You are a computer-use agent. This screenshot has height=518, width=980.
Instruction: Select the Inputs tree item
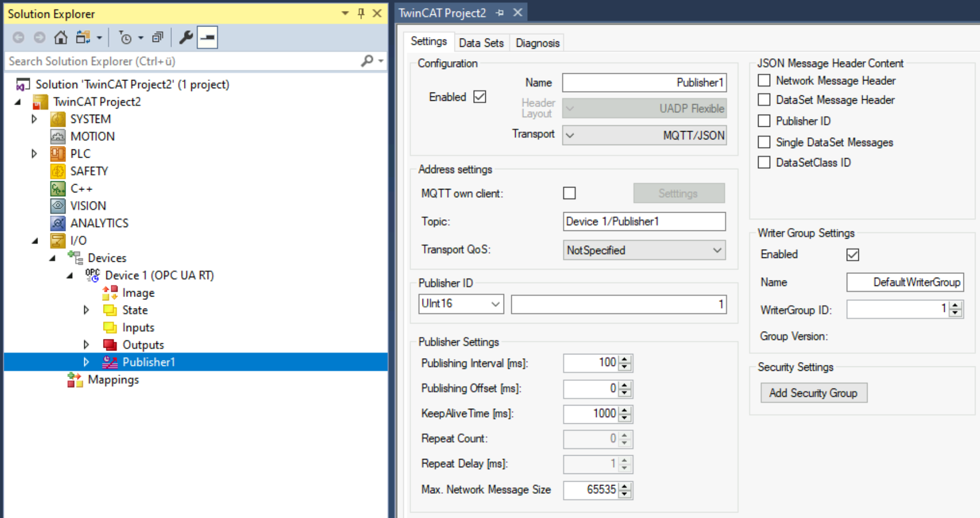138,327
